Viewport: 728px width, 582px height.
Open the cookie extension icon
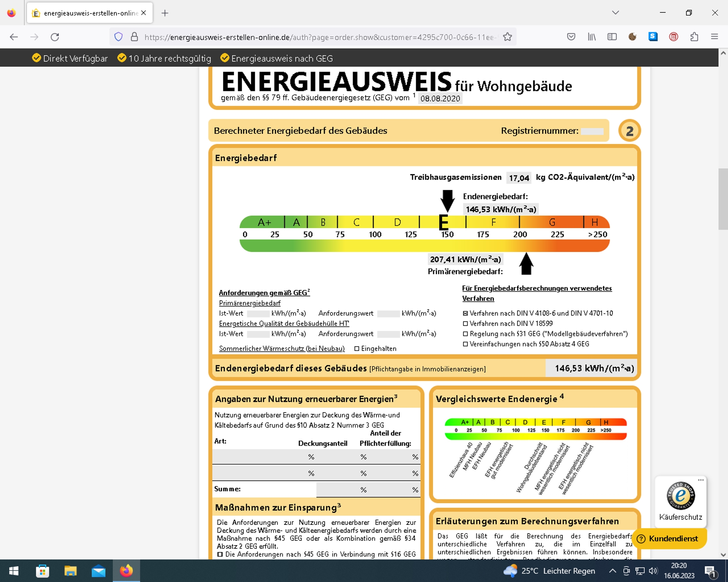point(632,37)
